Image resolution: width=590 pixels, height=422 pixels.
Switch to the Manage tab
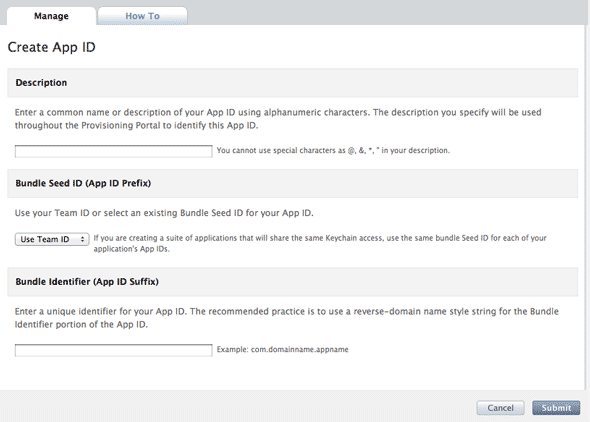click(x=51, y=16)
